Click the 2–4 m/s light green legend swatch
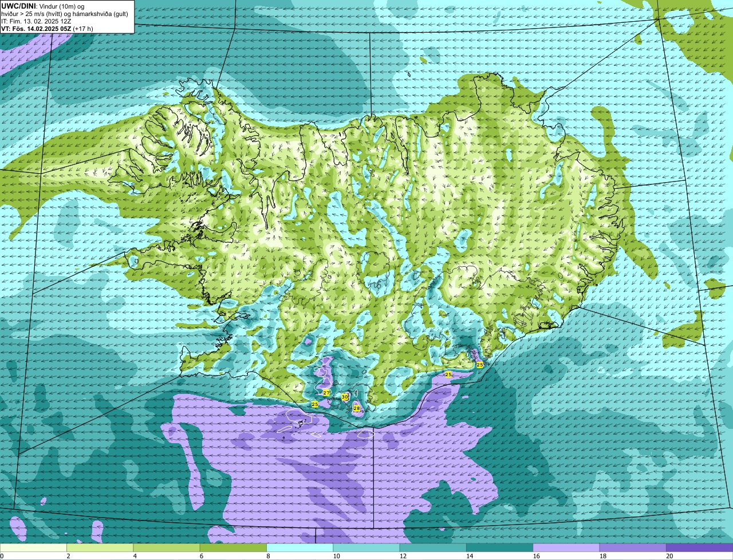The height and width of the screenshot is (560, 733). (100, 547)
